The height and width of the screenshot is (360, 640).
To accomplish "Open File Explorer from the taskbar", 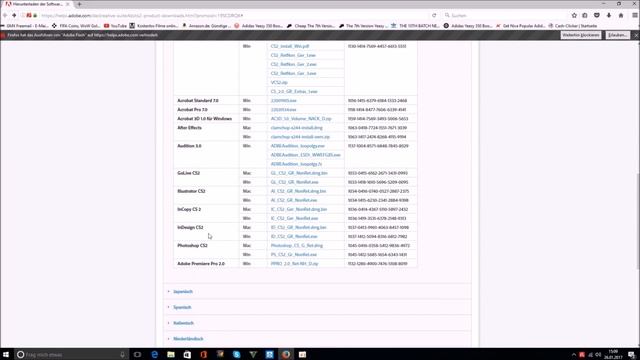I will [x=171, y=354].
